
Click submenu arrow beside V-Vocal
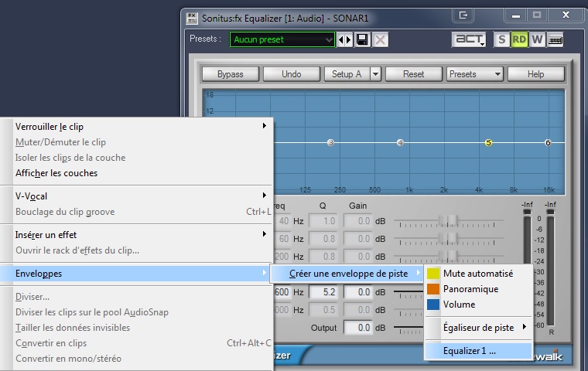[x=265, y=196]
